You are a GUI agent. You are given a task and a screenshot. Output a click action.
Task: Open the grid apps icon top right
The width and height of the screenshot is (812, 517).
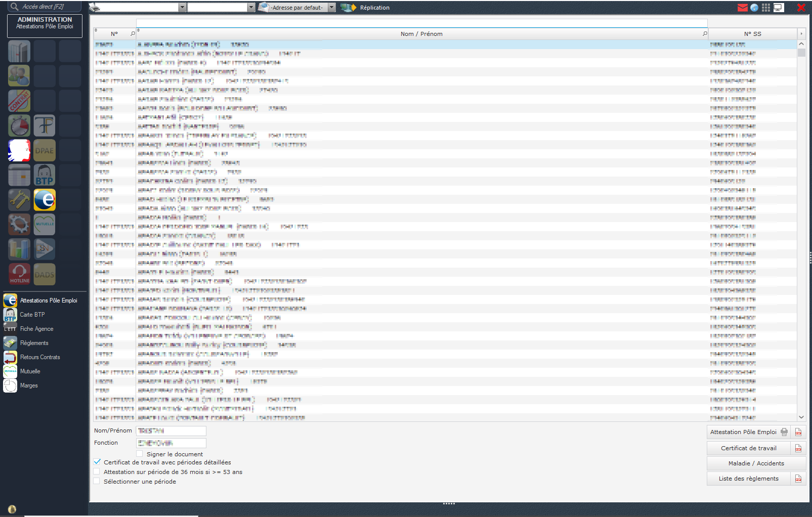pos(766,8)
